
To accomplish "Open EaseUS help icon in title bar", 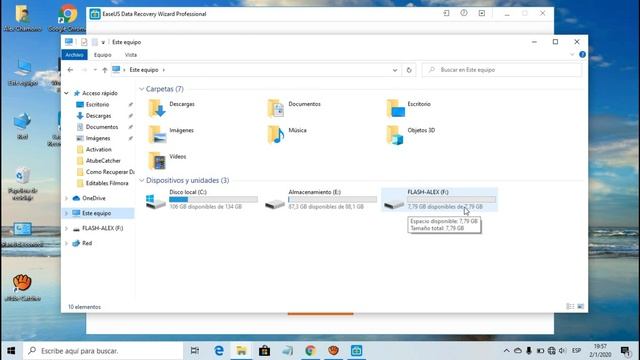I will (x=464, y=13).
